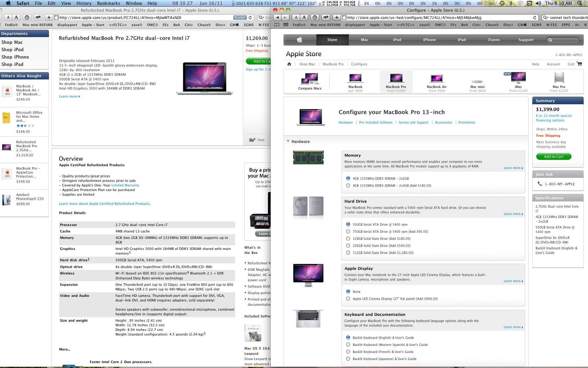Open the Apple menu in the menu bar
588x368 pixels.
[8, 3]
